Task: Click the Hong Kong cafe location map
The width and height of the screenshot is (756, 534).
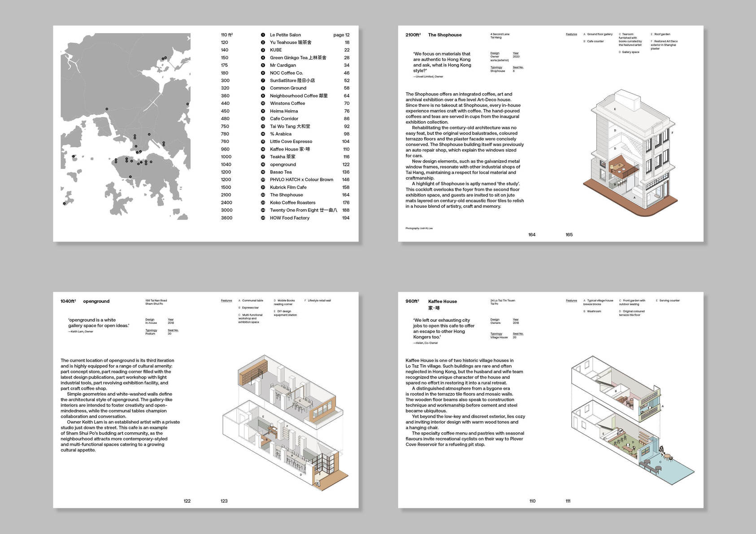Action: point(126,126)
